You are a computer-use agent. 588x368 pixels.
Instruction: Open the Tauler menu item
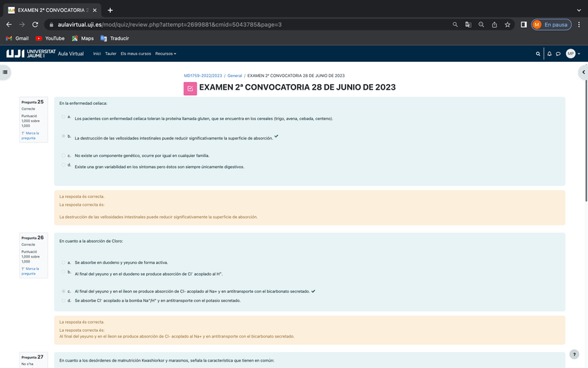110,53
